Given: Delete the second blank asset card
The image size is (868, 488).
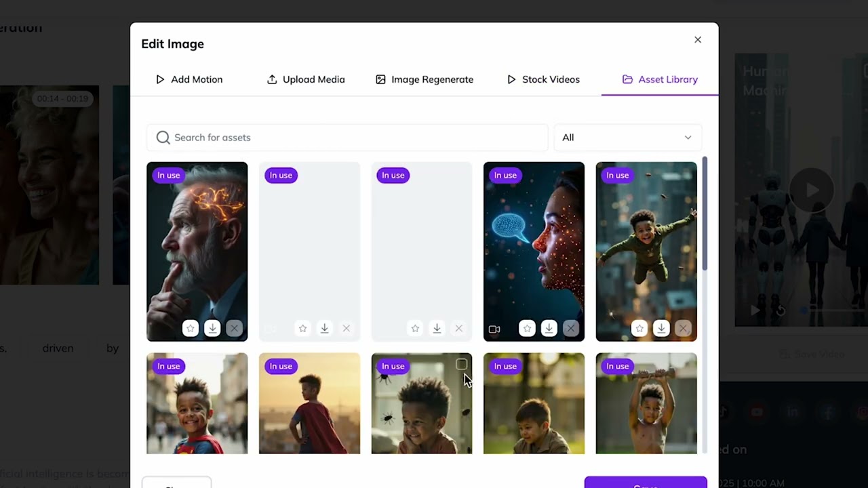Looking at the screenshot, I should click(458, 329).
